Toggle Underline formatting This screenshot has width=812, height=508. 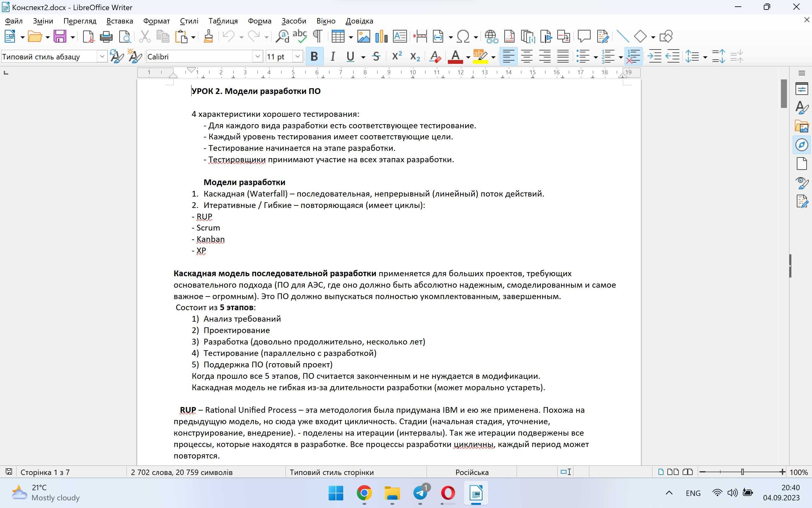(350, 57)
